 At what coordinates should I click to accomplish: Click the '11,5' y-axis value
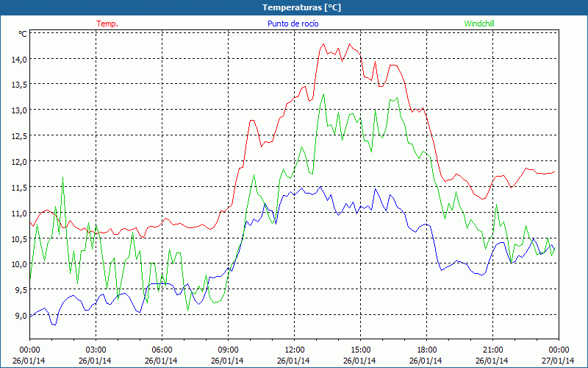(20, 188)
